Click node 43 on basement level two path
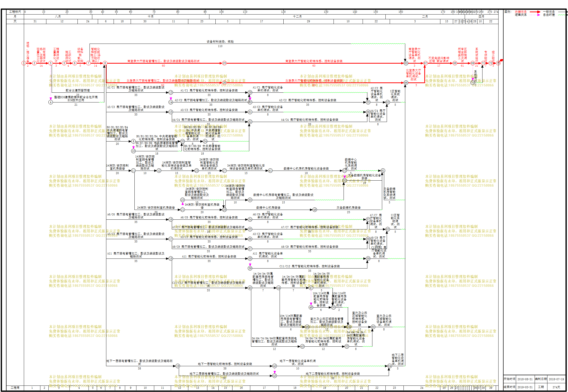This screenshot has height=392, width=568. (275, 376)
